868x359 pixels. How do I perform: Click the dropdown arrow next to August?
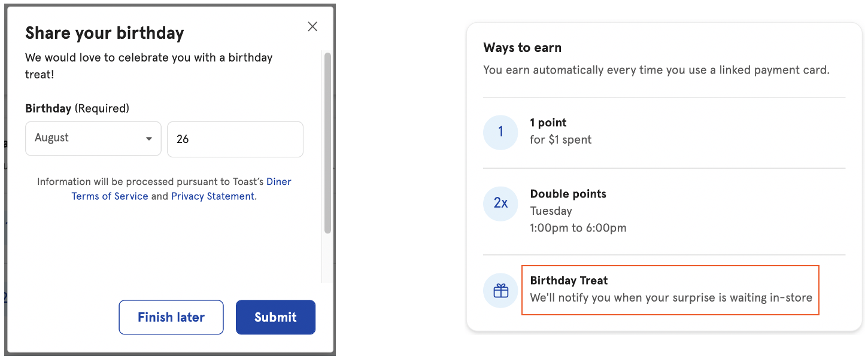click(149, 139)
